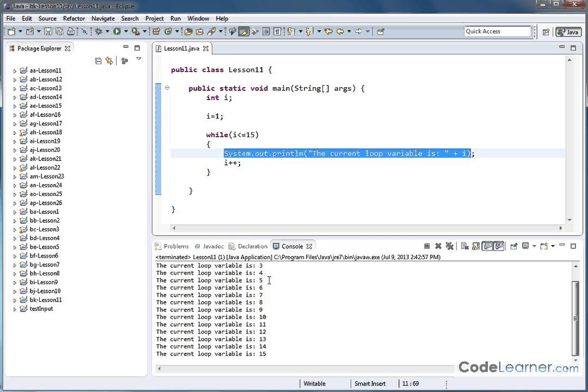588x392 pixels.
Task: Click the Previous Annotation icon
Action: (x=310, y=32)
